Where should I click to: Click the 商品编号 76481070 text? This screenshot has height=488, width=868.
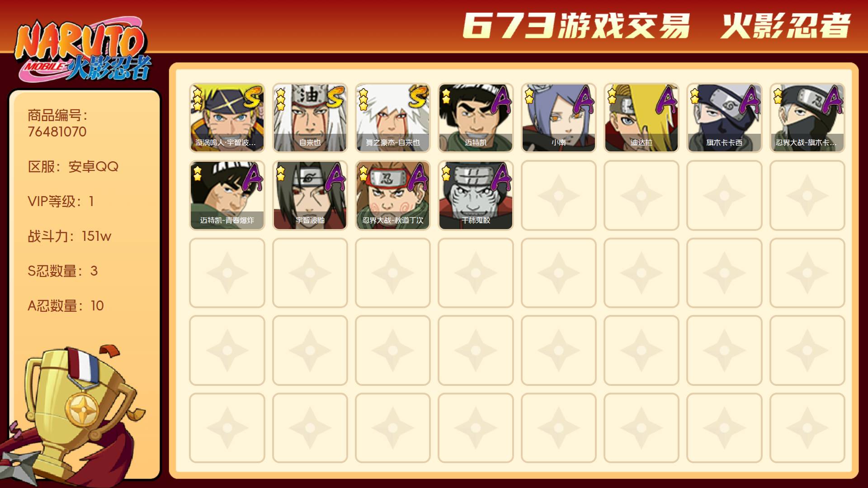pyautogui.click(x=57, y=123)
